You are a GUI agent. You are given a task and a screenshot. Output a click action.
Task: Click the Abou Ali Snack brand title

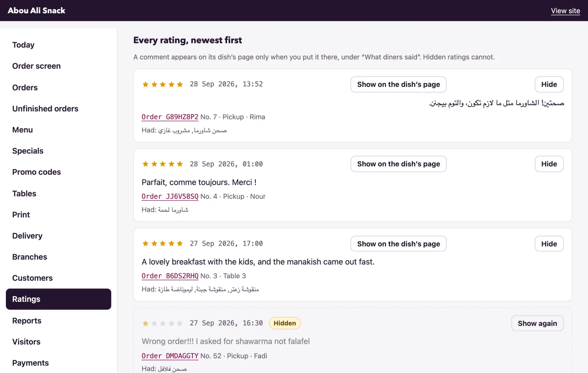click(x=36, y=10)
